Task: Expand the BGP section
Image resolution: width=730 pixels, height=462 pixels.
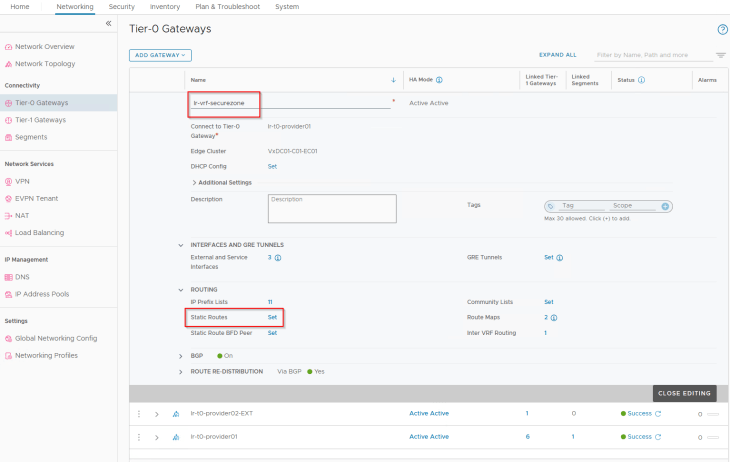Action: (181, 355)
